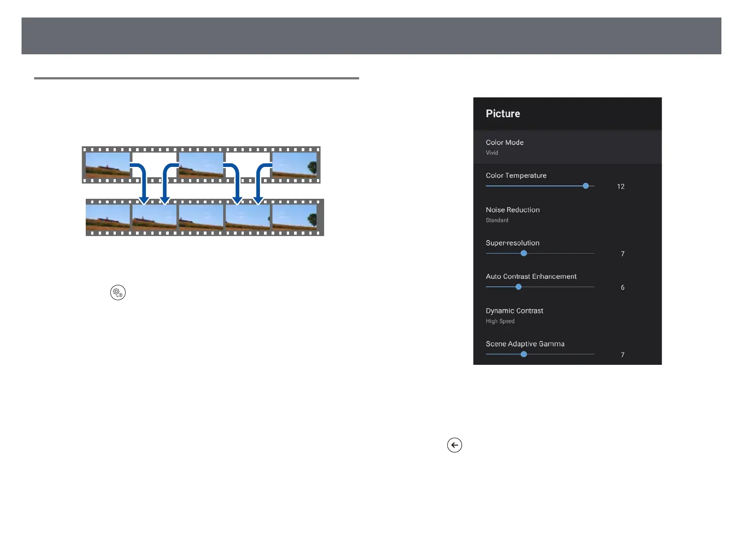Click the Color Temperature value 12
The height and width of the screenshot is (534, 756).
click(621, 186)
